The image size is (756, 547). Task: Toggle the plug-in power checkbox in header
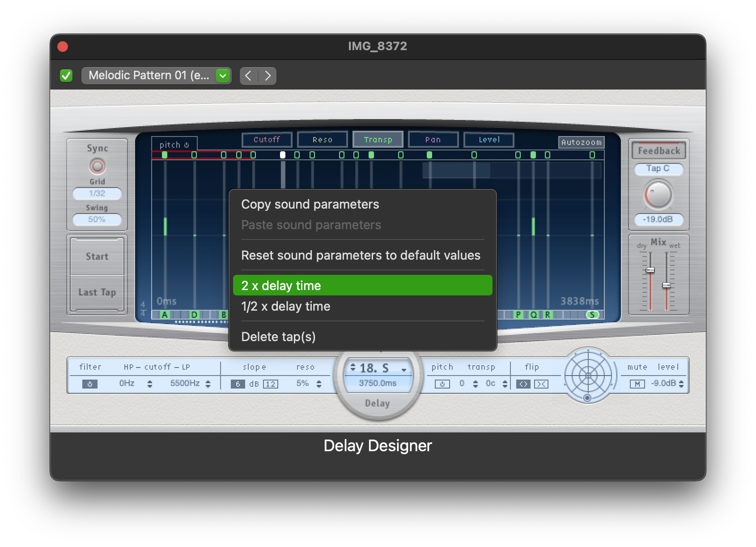(x=66, y=76)
